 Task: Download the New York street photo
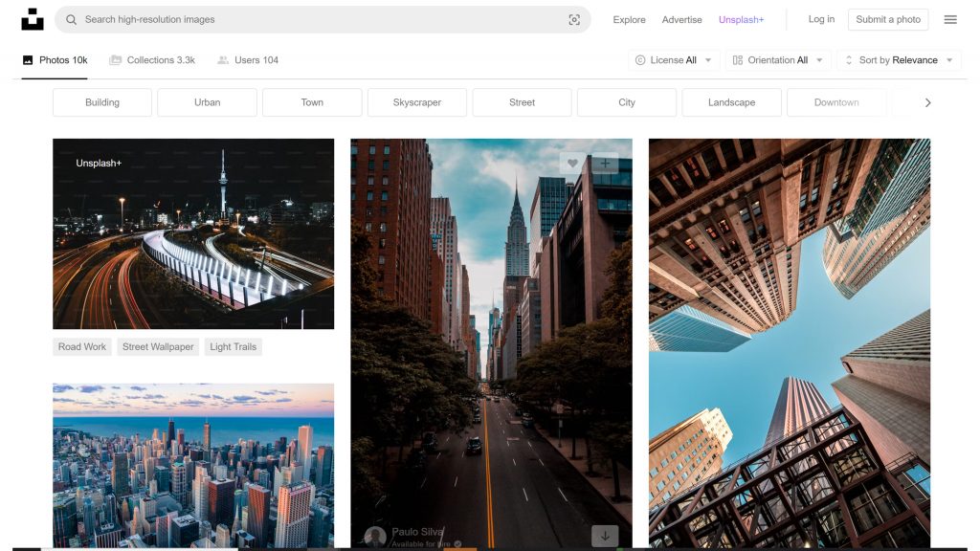[605, 536]
